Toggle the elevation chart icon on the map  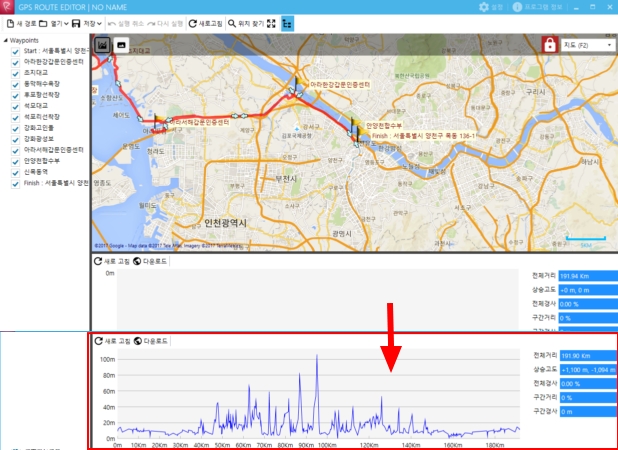pos(102,45)
